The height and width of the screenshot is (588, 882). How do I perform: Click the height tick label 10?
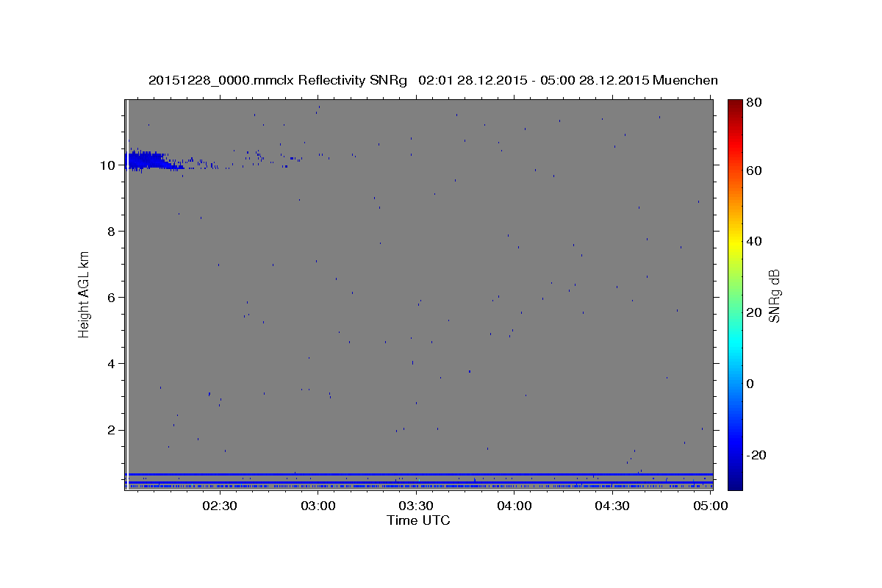[x=107, y=165]
